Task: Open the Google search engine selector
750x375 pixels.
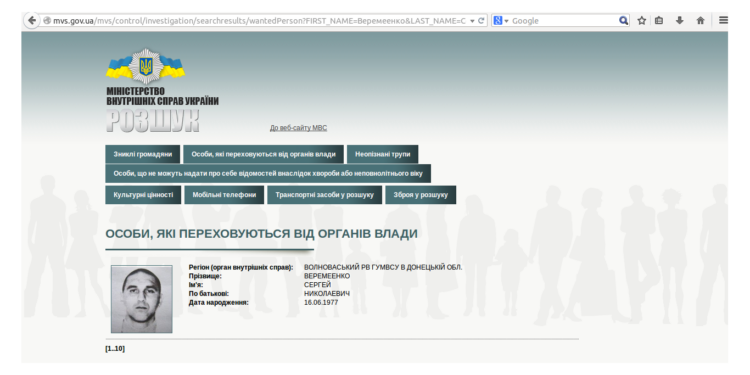Action: (500, 21)
